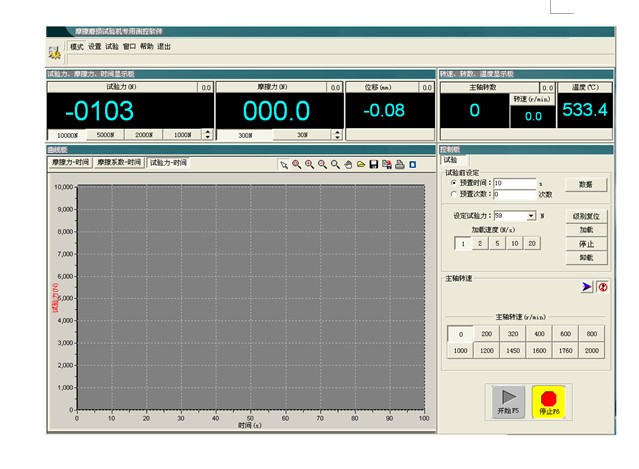Set spindle speed to 200 r/min
The height and width of the screenshot is (469, 639).
coord(487,334)
